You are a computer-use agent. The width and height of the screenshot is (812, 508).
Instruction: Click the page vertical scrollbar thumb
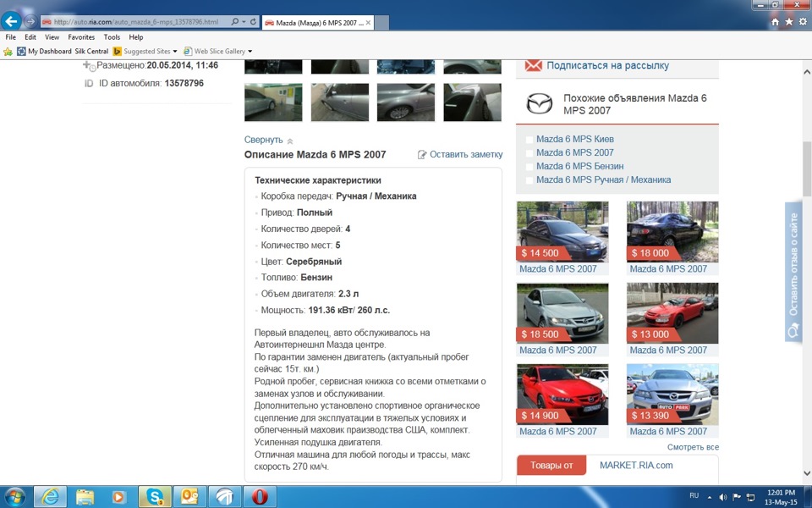[x=807, y=168]
